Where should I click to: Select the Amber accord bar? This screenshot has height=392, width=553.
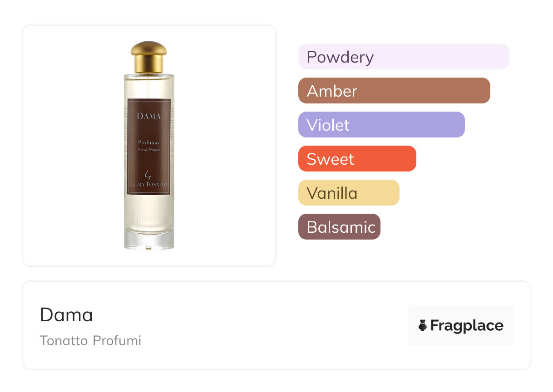(x=394, y=91)
